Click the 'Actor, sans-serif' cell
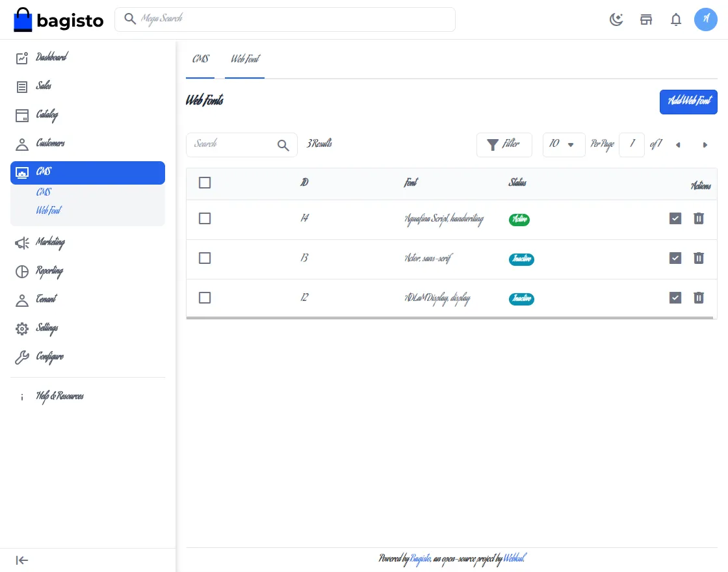 [x=428, y=259]
